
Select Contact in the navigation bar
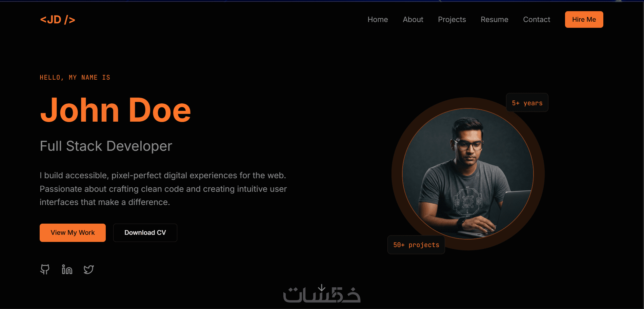(537, 20)
